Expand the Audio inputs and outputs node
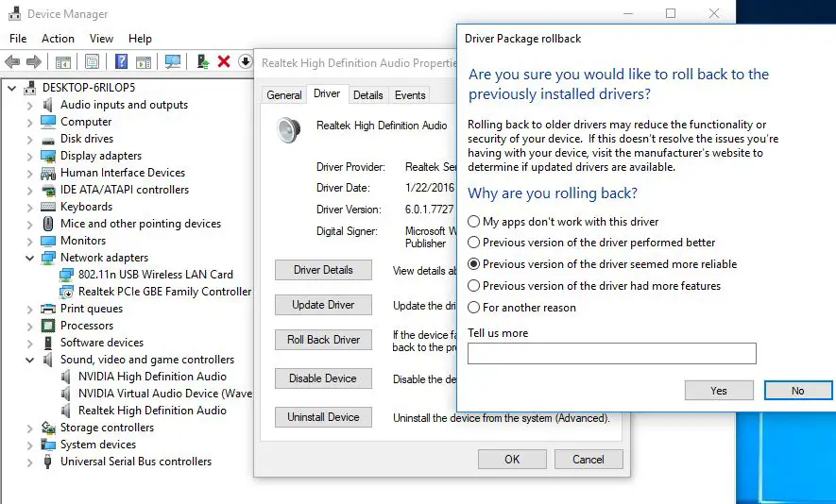 pyautogui.click(x=30, y=105)
